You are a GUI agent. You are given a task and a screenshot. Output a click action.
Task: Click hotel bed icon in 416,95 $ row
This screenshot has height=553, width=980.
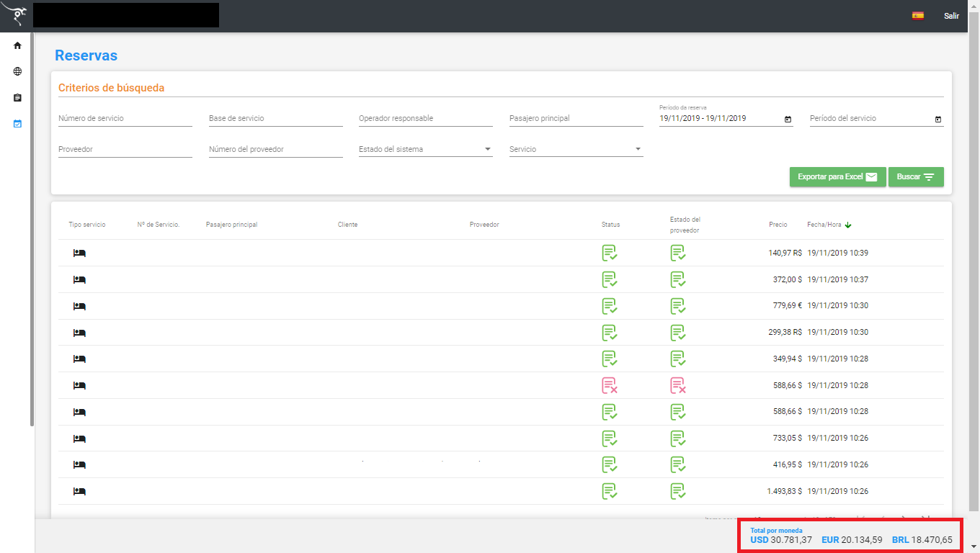click(79, 465)
